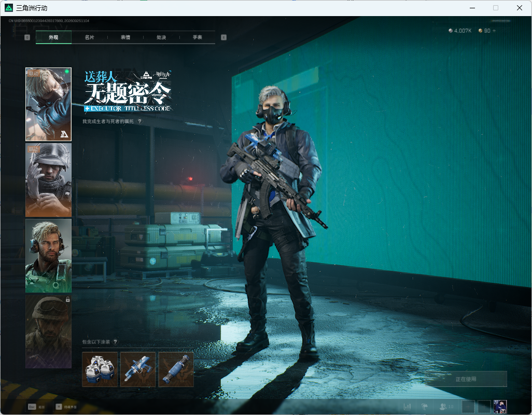Image resolution: width=532 pixels, height=415 pixels.
Task: Open the 手表 tab
Action: pos(198,37)
